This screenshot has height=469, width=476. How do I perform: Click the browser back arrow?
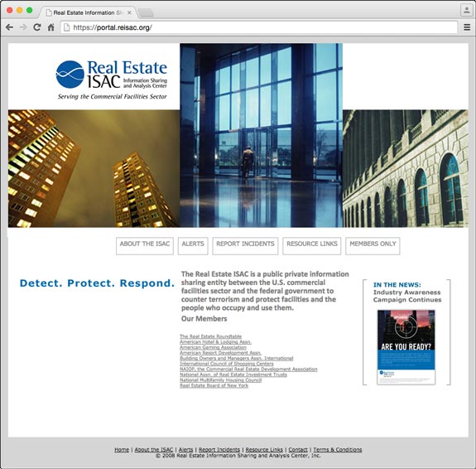coord(9,27)
